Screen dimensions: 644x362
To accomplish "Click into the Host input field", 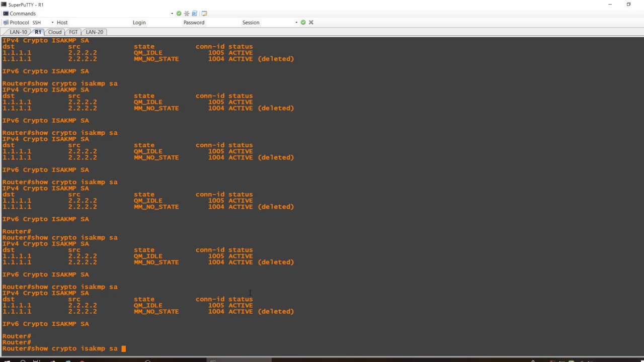I will point(100,23).
